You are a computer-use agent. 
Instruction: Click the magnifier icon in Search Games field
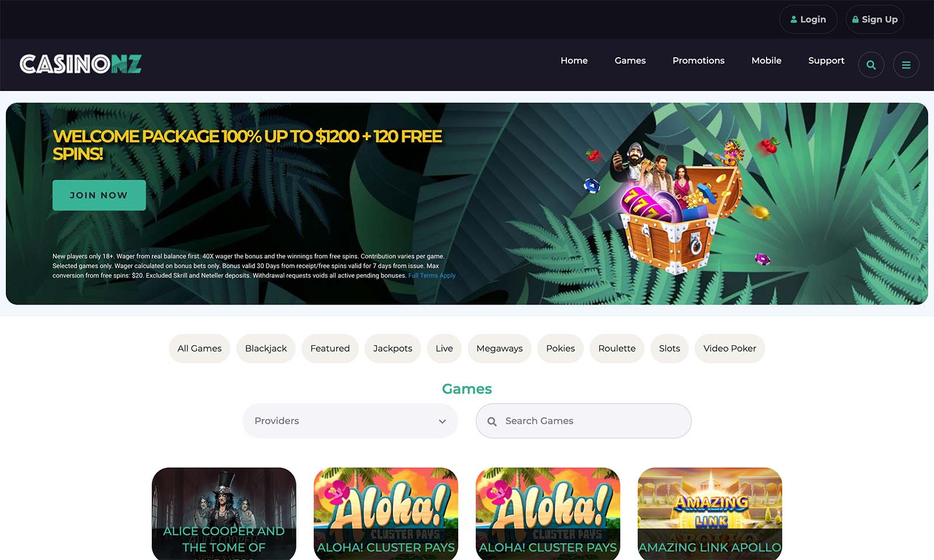pos(492,421)
